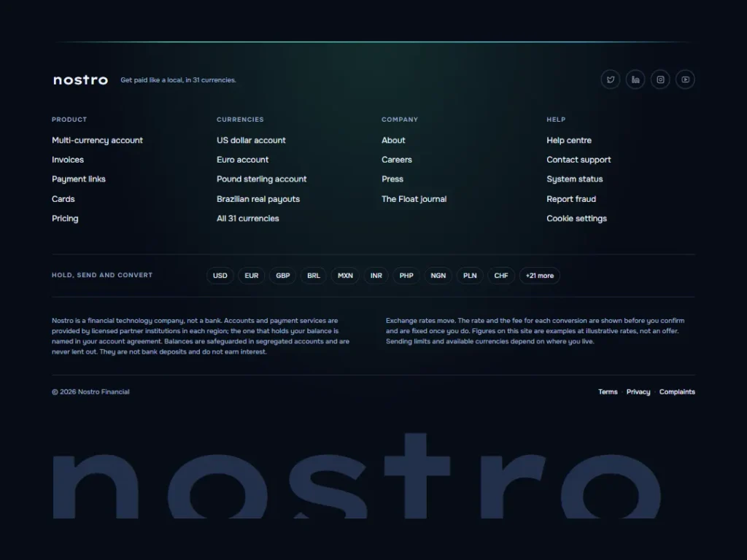Image resolution: width=747 pixels, height=560 pixels.
Task: Open the Twitter social icon
Action: pos(611,79)
